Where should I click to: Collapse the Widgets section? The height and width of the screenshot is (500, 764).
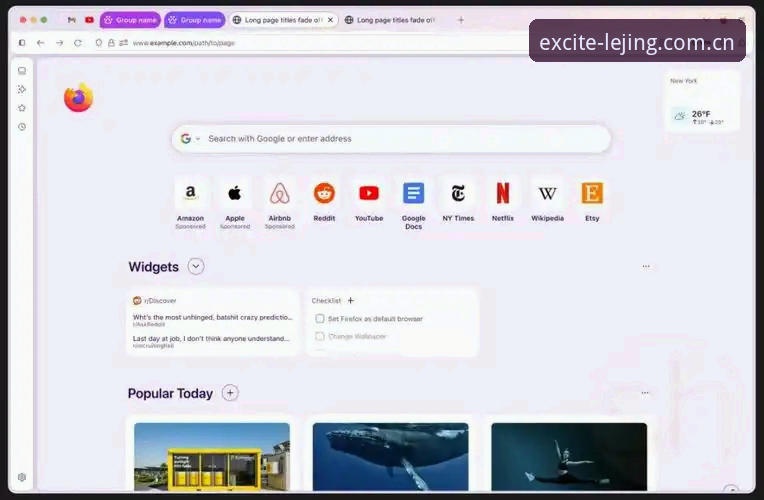196,267
